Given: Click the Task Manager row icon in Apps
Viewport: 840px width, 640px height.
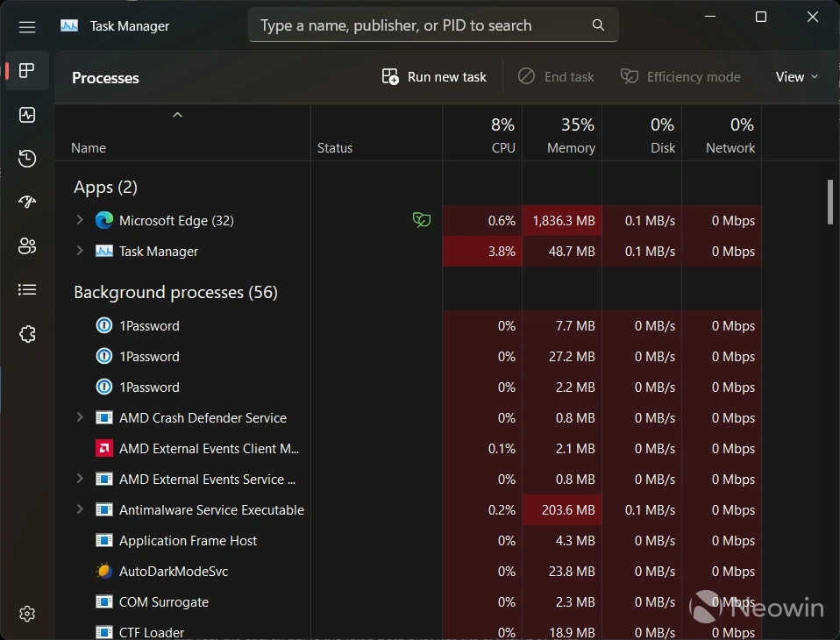Looking at the screenshot, I should coord(104,251).
